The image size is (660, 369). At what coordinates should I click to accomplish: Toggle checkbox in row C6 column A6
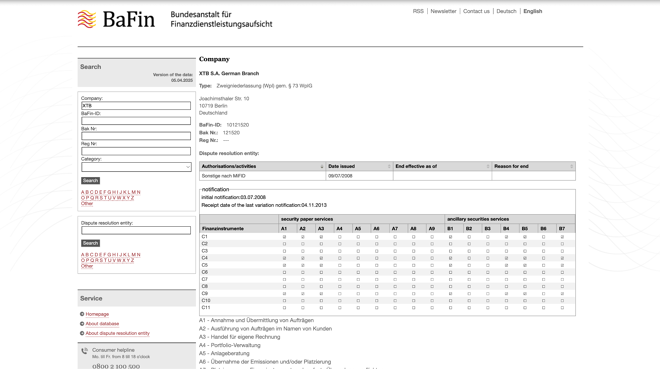[x=377, y=272]
